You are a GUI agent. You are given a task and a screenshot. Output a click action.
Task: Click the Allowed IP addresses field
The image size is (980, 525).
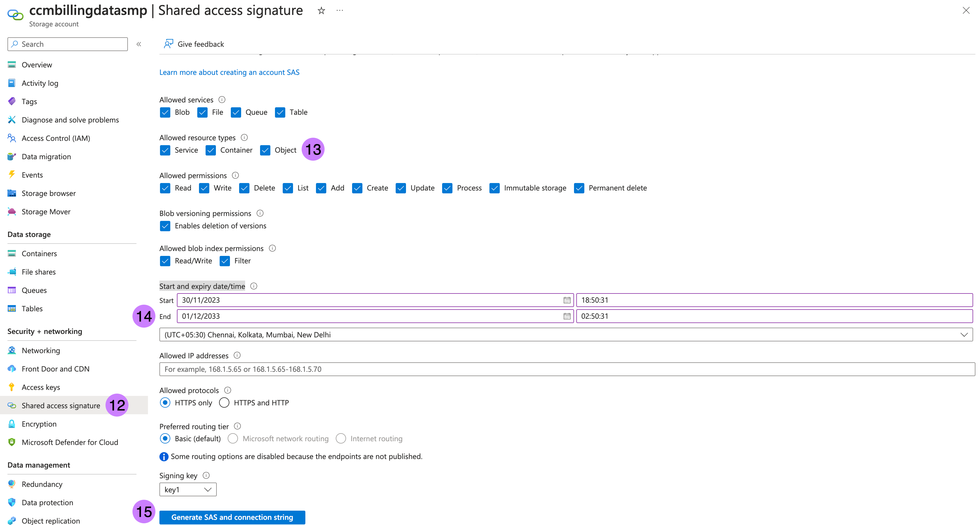point(567,369)
